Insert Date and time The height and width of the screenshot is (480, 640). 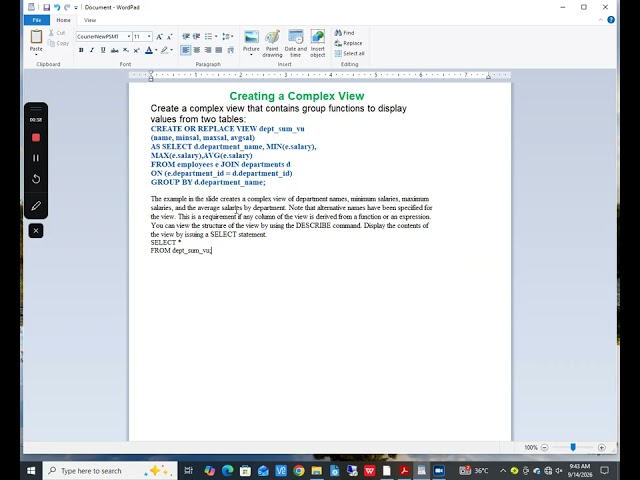[296, 43]
